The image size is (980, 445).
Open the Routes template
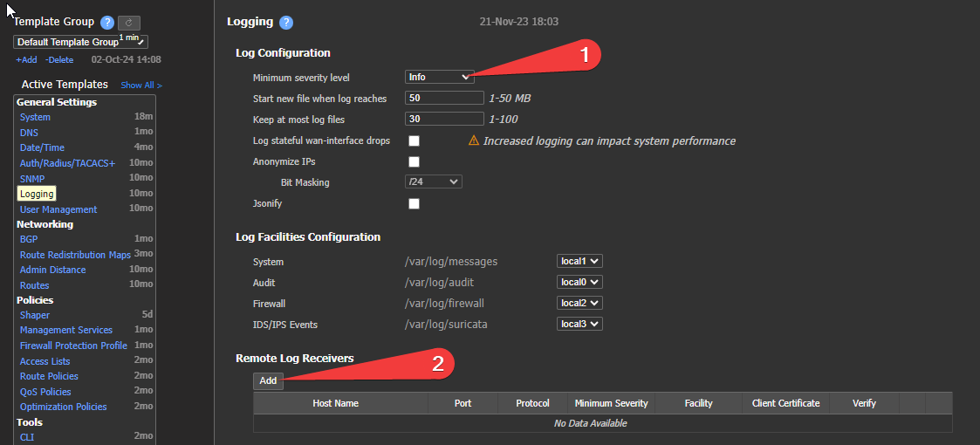(34, 285)
